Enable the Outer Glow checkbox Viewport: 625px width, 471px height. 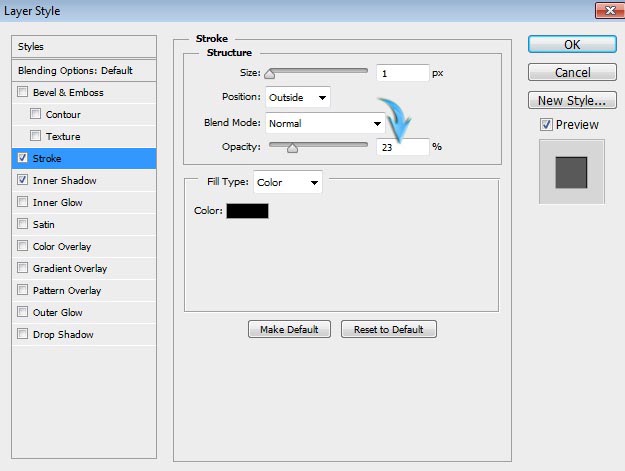click(x=23, y=312)
